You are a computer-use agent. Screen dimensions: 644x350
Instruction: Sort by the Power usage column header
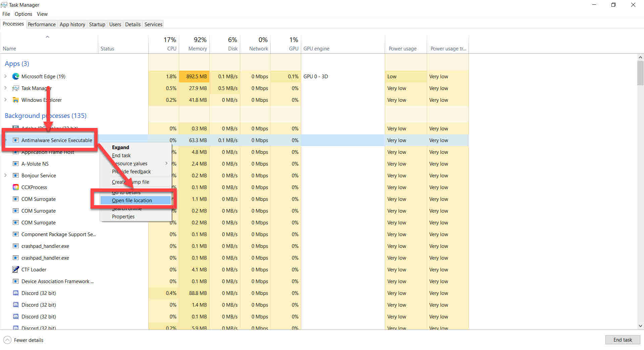point(406,44)
